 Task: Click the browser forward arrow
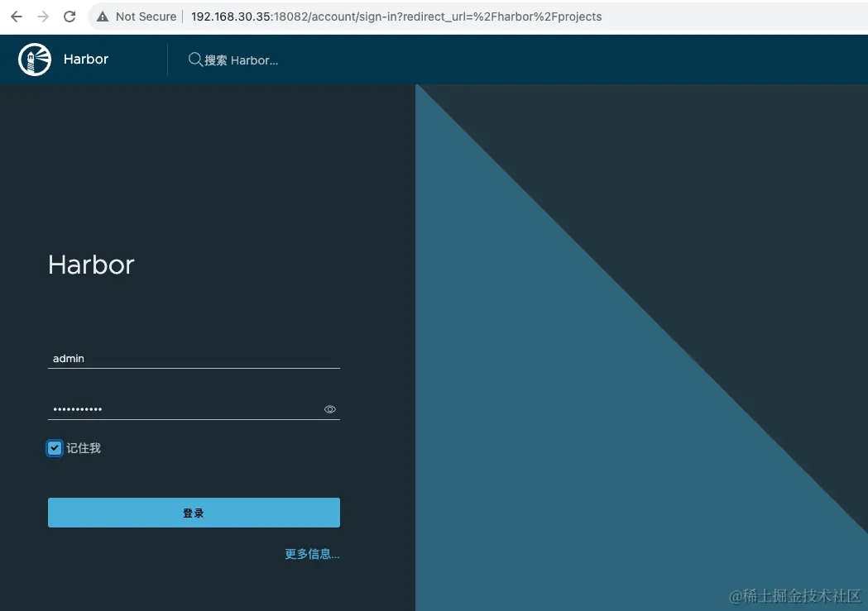tap(43, 17)
